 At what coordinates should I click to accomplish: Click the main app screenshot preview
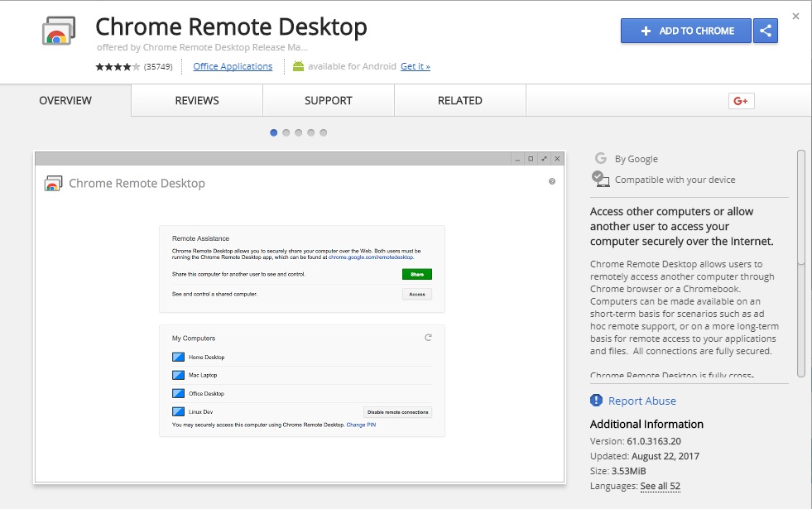[x=300, y=318]
